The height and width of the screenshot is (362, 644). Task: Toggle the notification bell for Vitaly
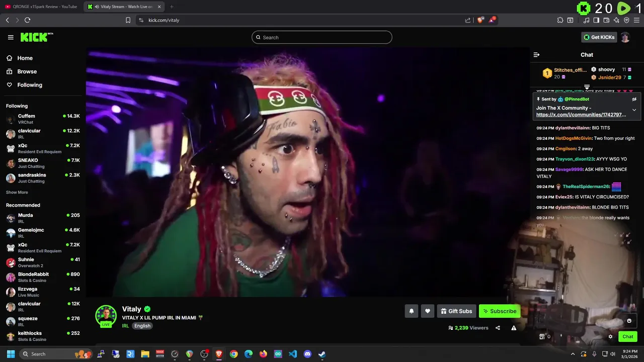(x=412, y=311)
